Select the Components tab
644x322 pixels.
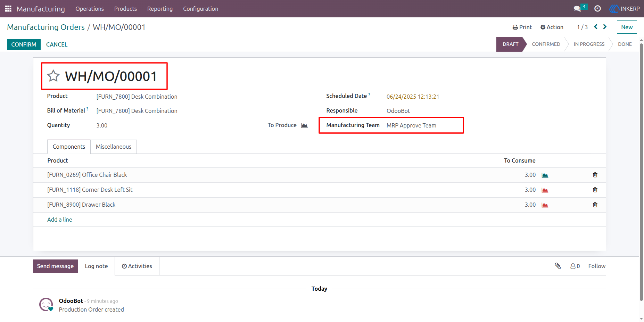tap(69, 147)
